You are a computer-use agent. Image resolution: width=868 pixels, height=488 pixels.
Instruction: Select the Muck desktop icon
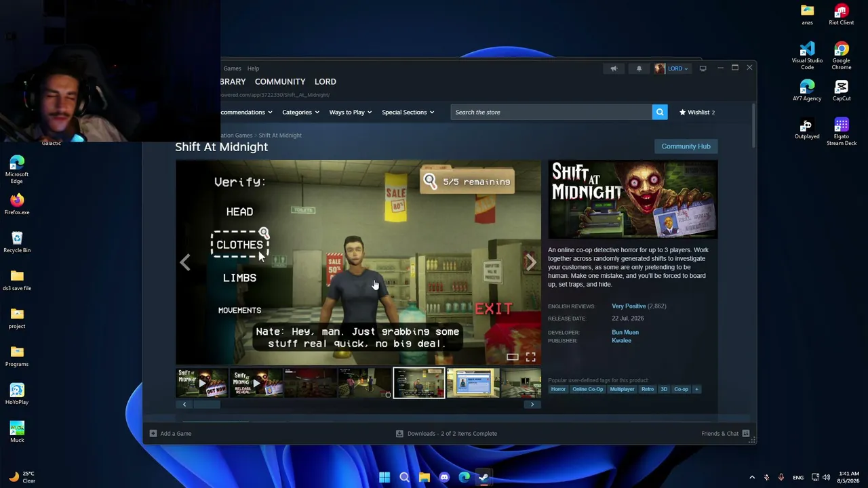pyautogui.click(x=17, y=432)
